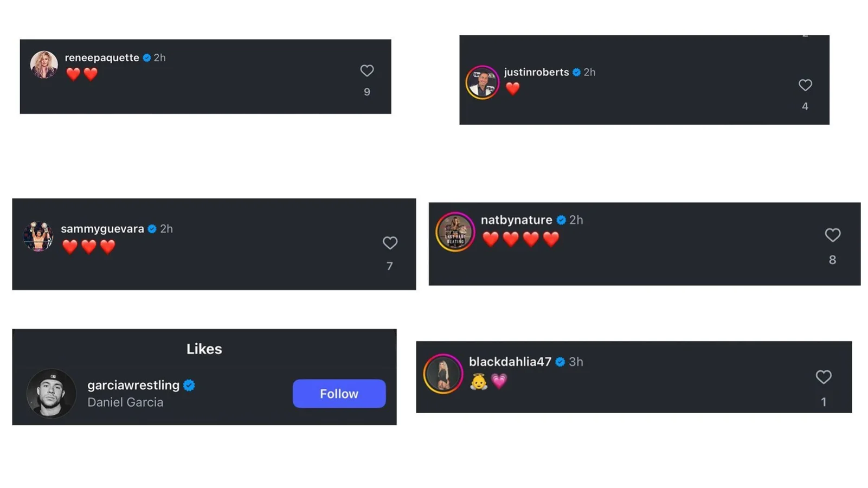Like reneepaquette's comment with the heart icon
The width and height of the screenshot is (868, 488).
click(367, 70)
